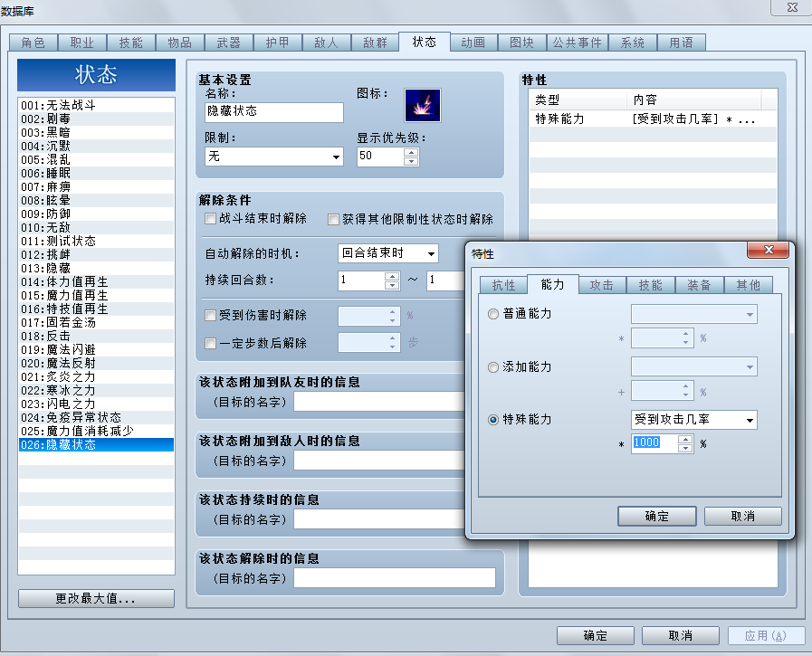
Task: Go to the 系统 tab
Action: point(632,43)
